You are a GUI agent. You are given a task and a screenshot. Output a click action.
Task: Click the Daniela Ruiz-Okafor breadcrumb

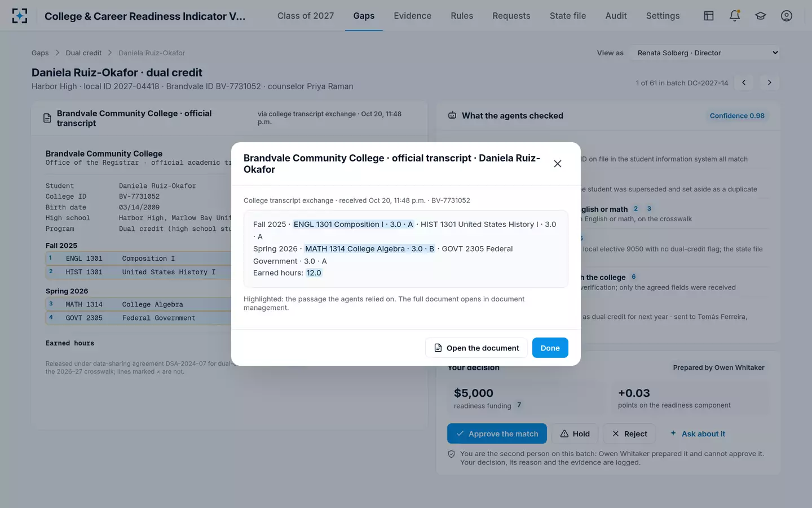pos(152,52)
